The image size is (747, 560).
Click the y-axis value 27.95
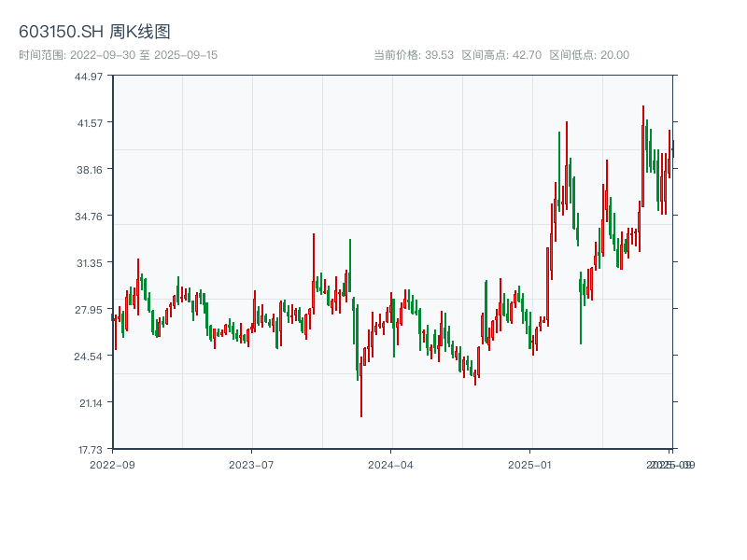(89, 310)
